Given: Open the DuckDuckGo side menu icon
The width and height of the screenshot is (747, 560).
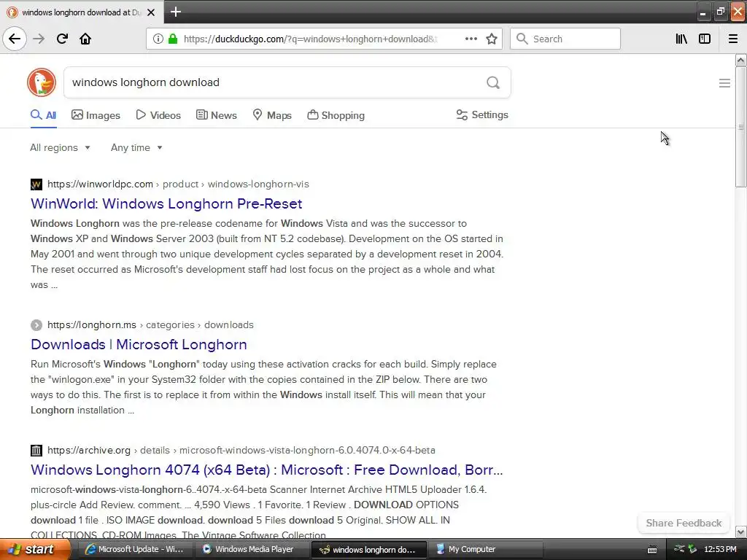Looking at the screenshot, I should [724, 83].
